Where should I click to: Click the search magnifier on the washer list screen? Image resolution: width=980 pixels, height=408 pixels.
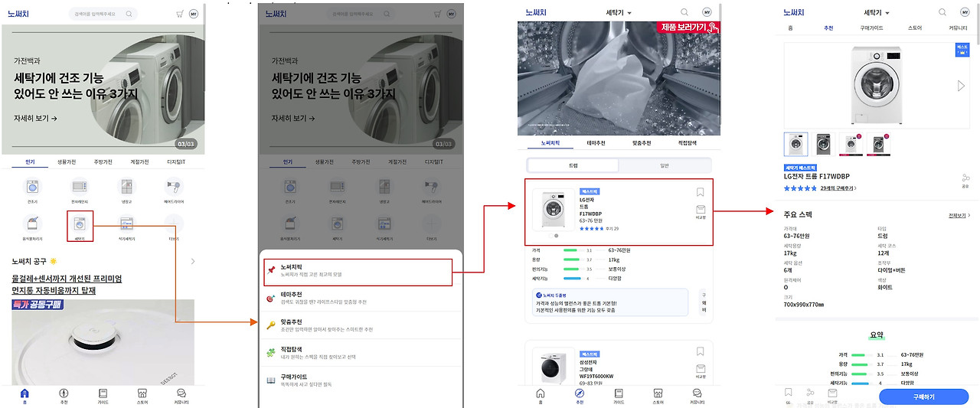coord(684,12)
